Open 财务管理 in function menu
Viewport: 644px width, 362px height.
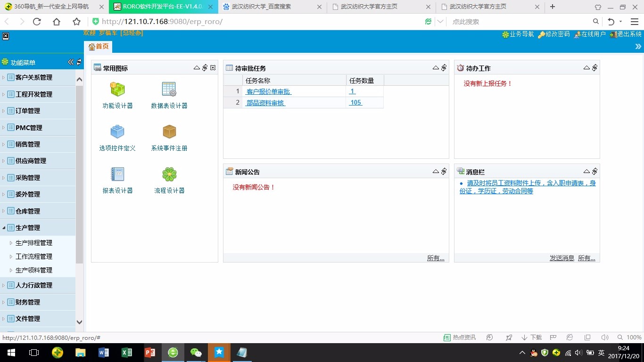point(27,302)
